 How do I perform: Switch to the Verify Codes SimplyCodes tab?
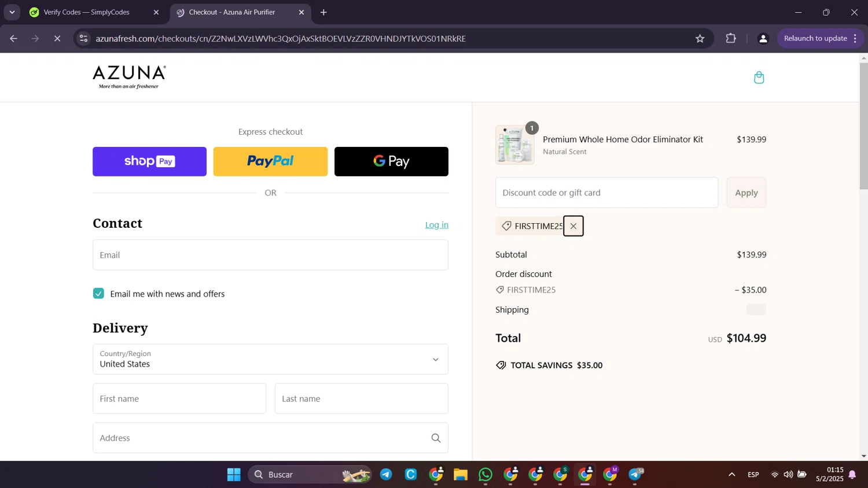(x=87, y=12)
